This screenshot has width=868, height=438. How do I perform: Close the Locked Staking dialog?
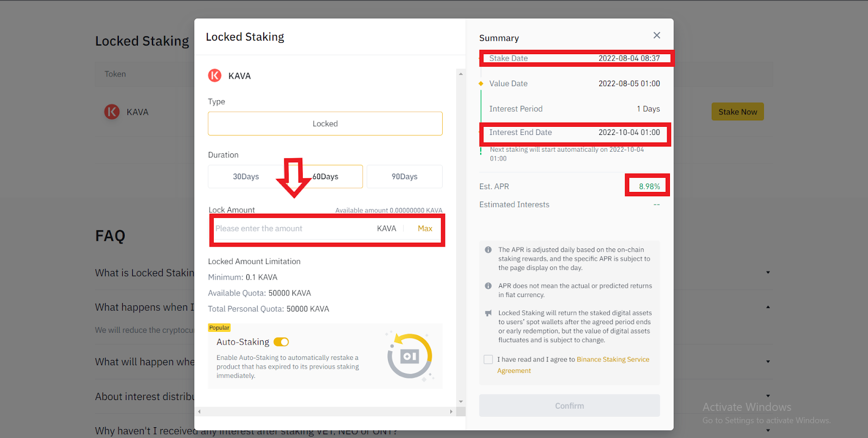pos(656,35)
